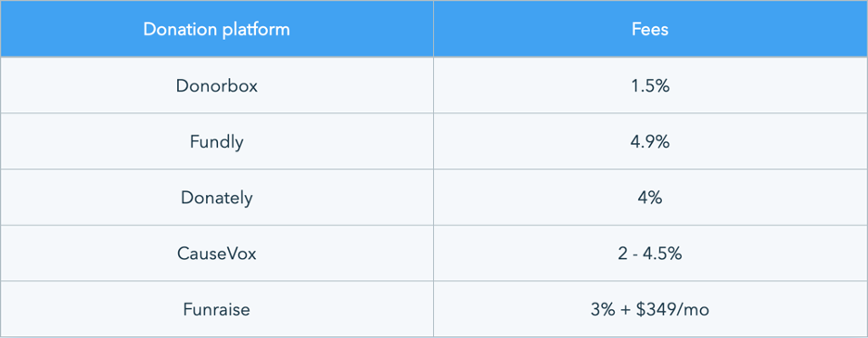This screenshot has width=868, height=338.
Task: Click the 3% text in Funraise's fee
Action: pyautogui.click(x=602, y=309)
